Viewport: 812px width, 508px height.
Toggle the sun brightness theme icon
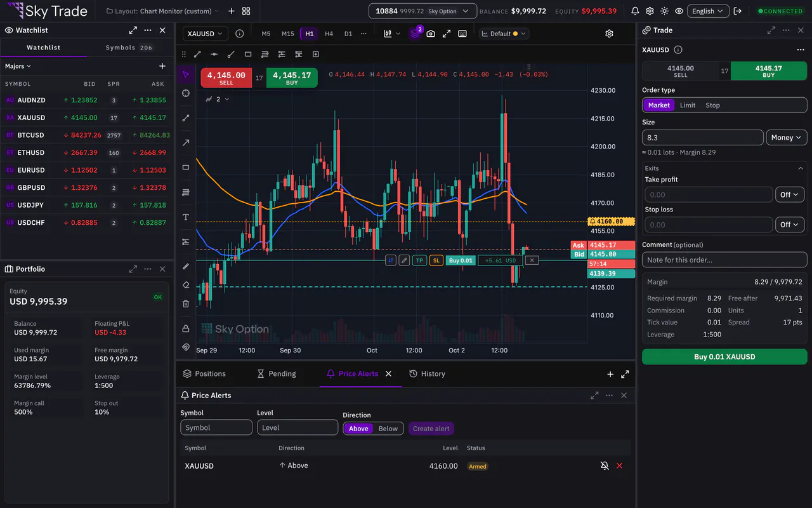pyautogui.click(x=664, y=11)
